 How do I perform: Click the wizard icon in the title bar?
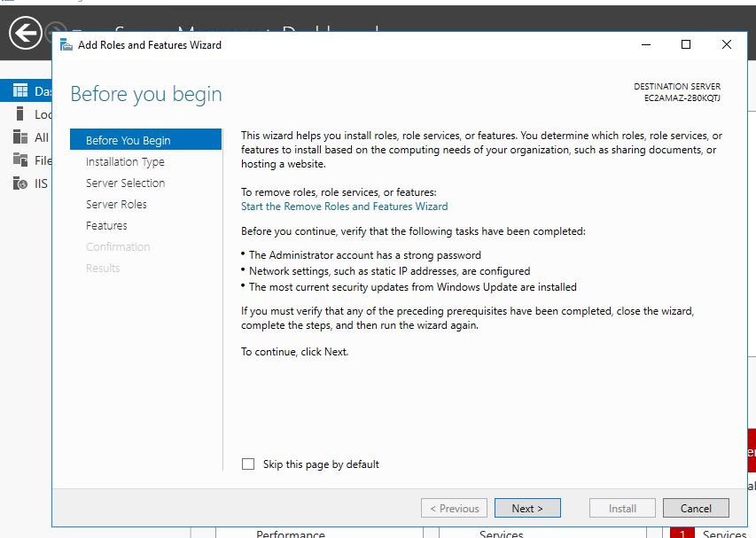[66, 45]
